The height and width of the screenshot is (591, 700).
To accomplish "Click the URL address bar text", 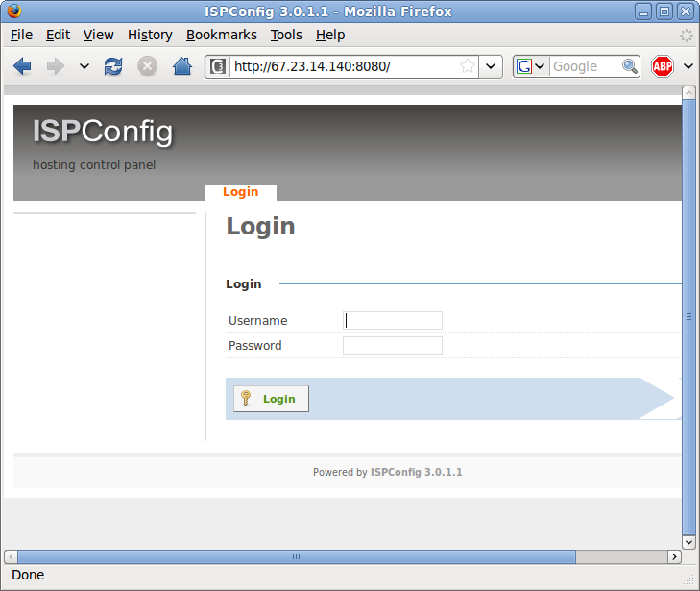I will (x=312, y=66).
